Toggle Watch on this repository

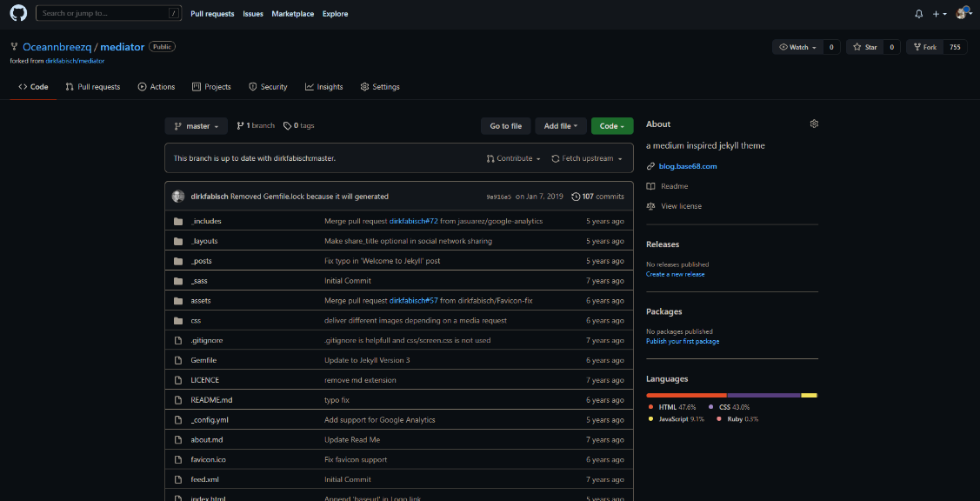797,47
